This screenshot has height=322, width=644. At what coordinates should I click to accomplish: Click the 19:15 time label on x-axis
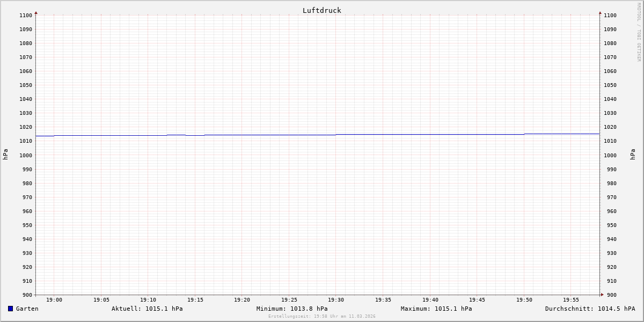click(x=195, y=300)
